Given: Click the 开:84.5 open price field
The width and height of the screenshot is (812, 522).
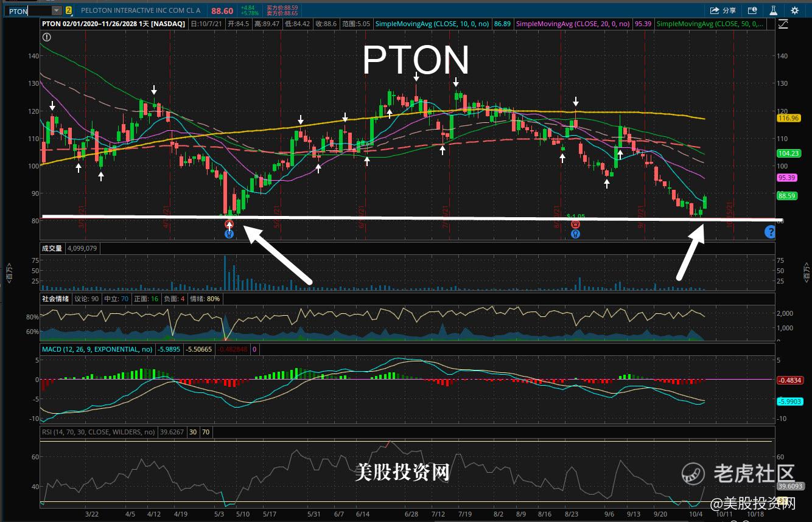Looking at the screenshot, I should click(239, 24).
